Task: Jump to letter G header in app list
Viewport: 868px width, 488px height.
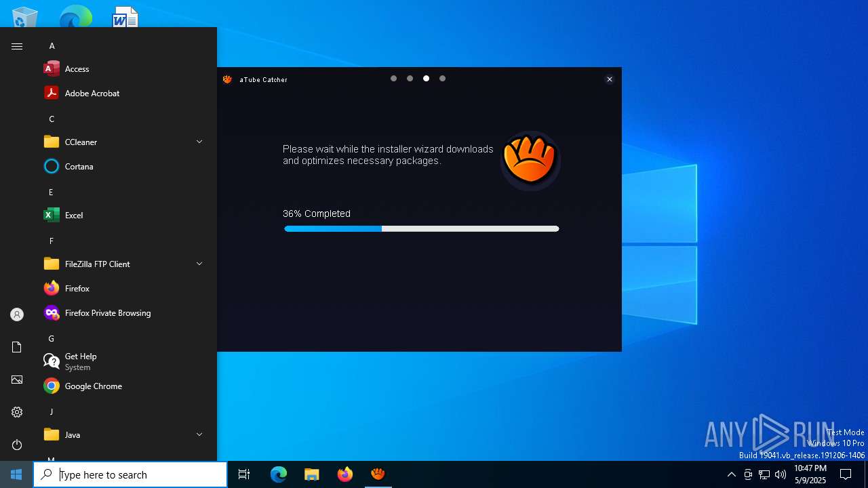Action: point(51,339)
